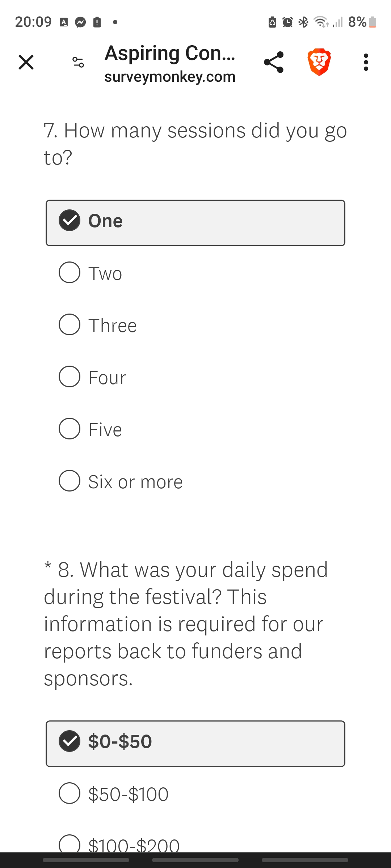The height and width of the screenshot is (868, 391).
Task: Tap the Wi-Fi status icon
Action: pos(320,22)
